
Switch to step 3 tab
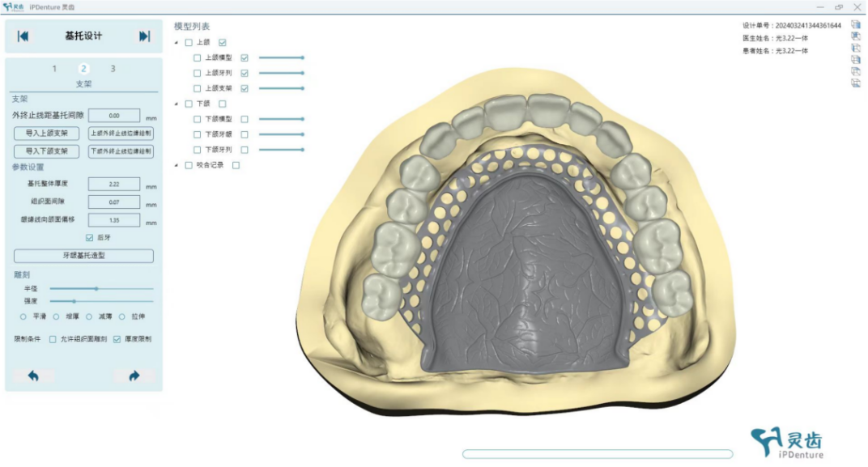(x=113, y=69)
